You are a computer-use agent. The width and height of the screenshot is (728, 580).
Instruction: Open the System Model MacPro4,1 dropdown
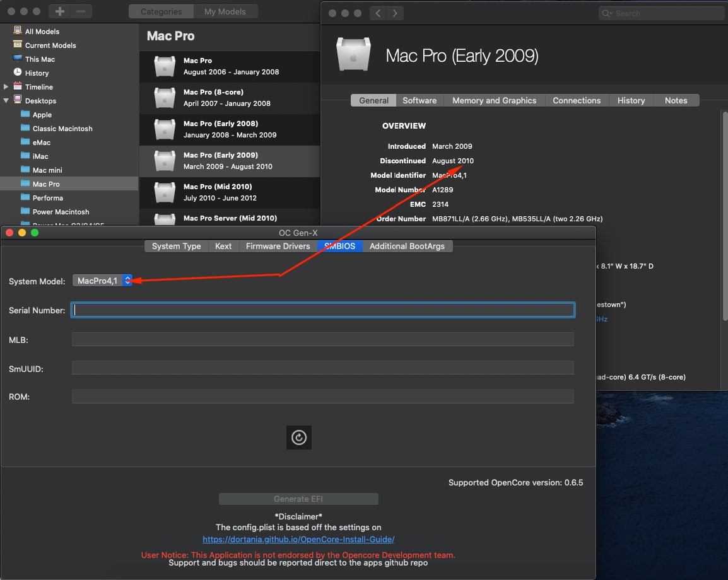click(x=102, y=281)
